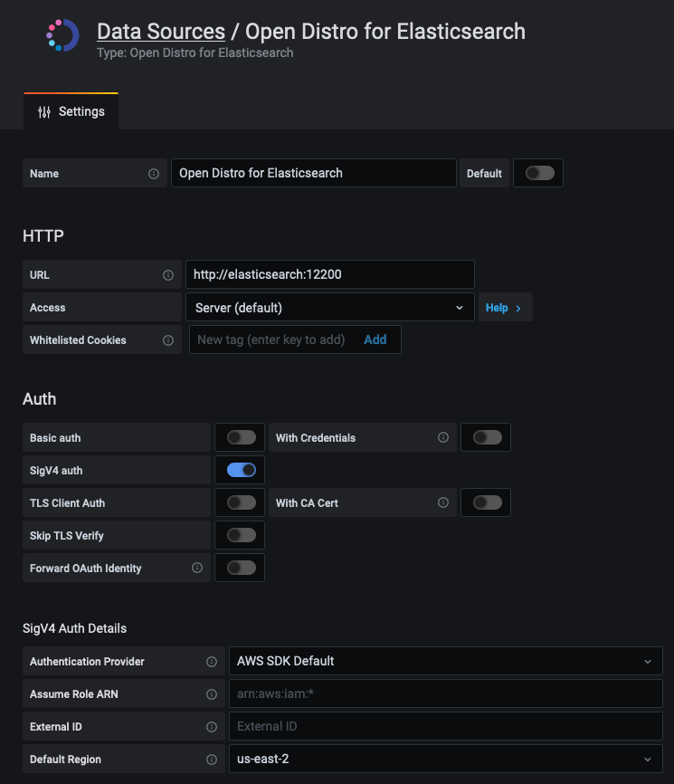Click the info icon beside Assume Role ARN
The image size is (674, 784).
coord(212,693)
